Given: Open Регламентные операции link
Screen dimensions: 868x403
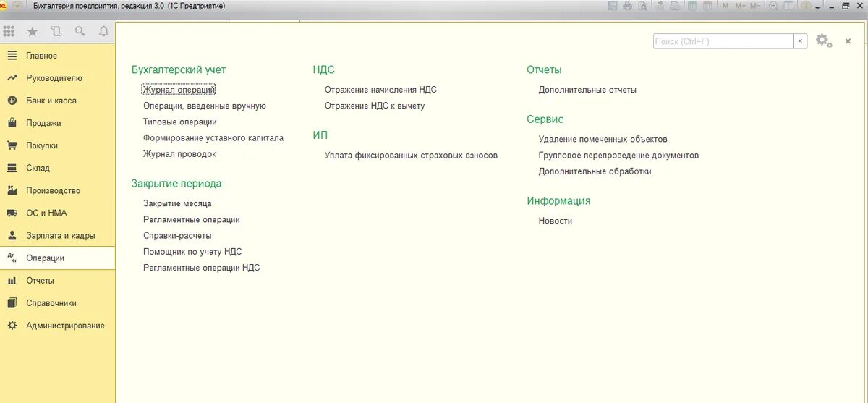Looking at the screenshot, I should point(192,219).
